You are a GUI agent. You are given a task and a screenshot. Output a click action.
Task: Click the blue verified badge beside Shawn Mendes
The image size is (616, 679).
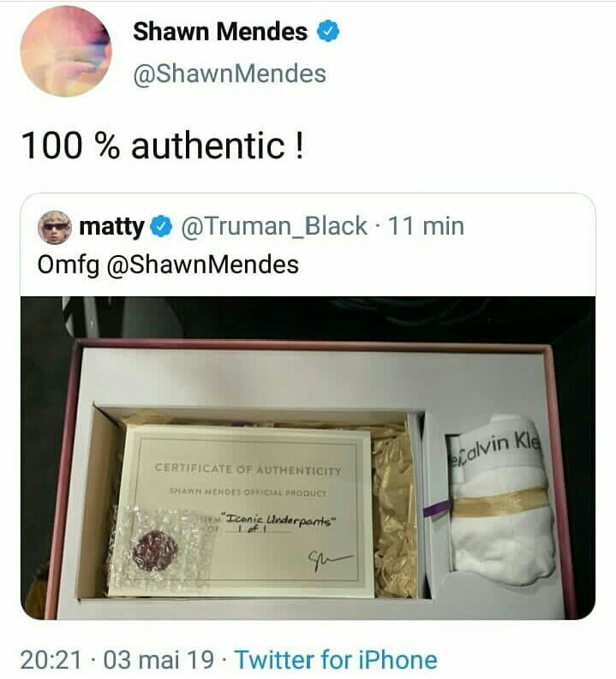click(328, 31)
